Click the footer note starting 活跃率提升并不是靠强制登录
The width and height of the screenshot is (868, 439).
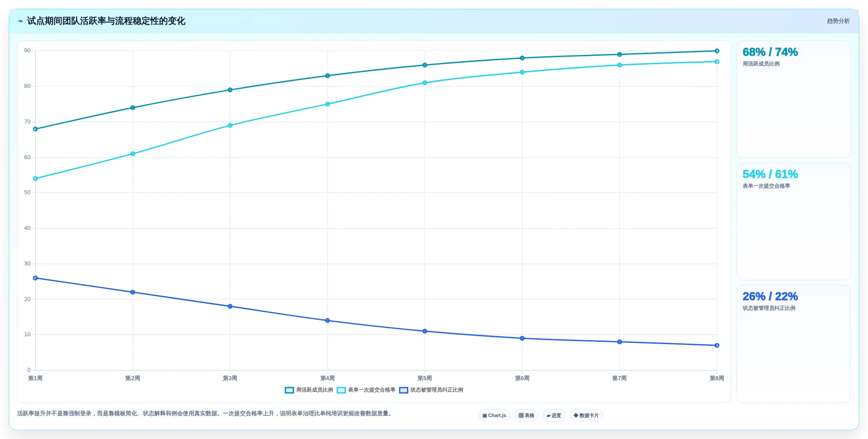205,414
